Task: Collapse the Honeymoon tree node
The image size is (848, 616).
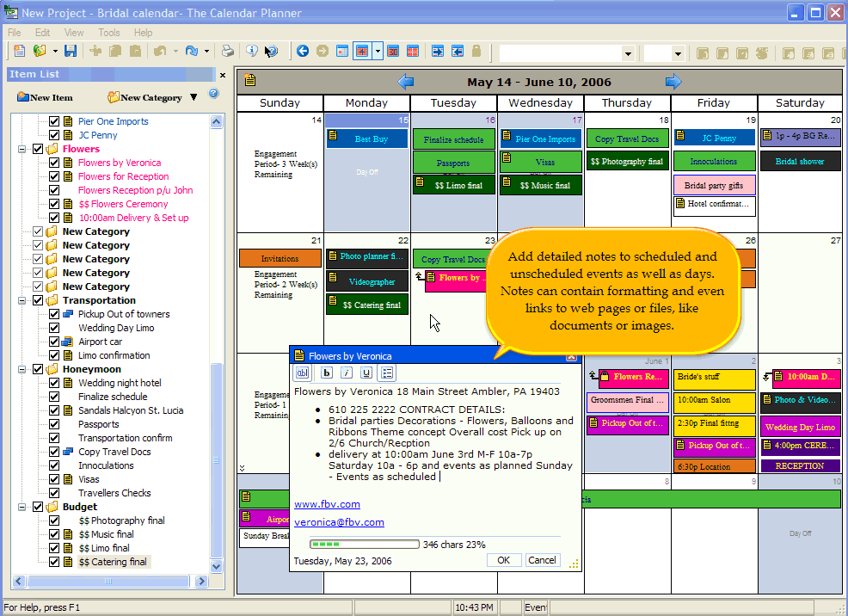Action: click(x=22, y=369)
